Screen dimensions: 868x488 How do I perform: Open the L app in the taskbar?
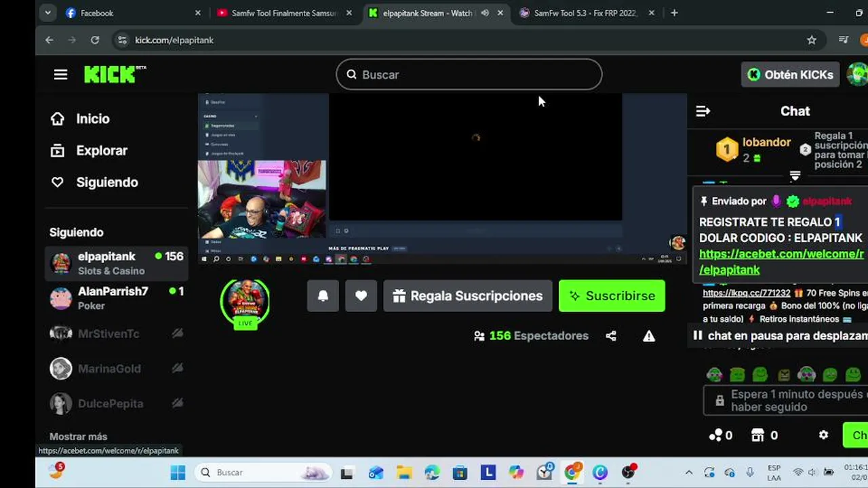coord(488,472)
